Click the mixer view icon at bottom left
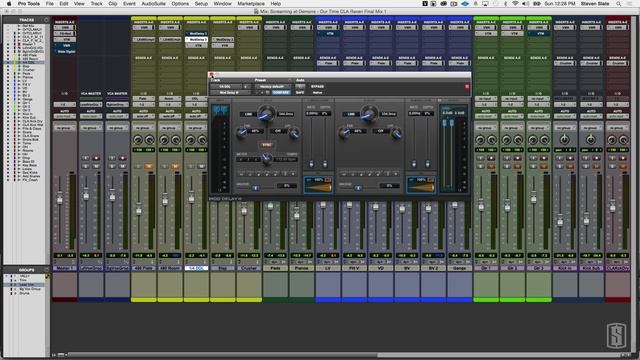640x360 pixels. [x=61, y=355]
